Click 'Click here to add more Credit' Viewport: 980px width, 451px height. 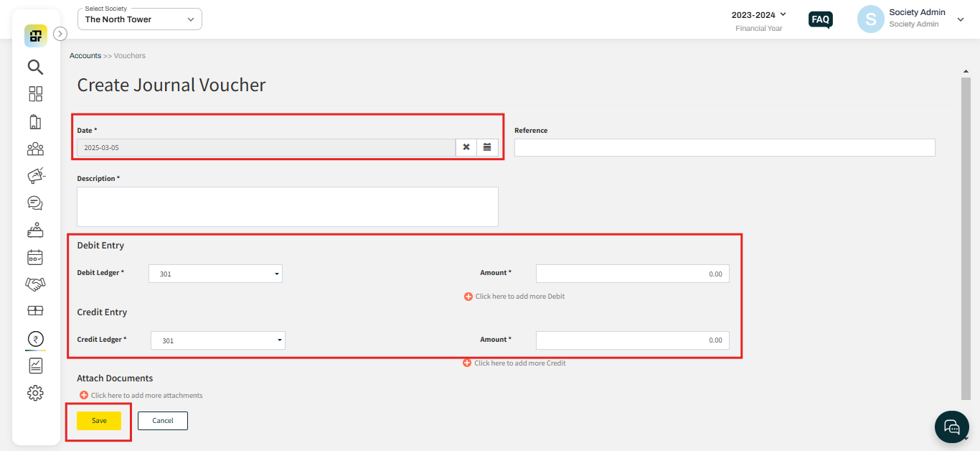(520, 363)
